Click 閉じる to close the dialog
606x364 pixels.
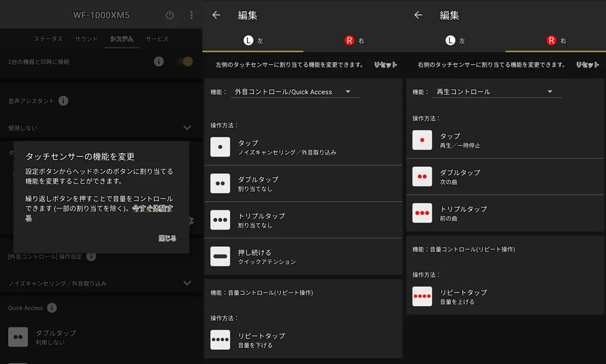(x=167, y=239)
